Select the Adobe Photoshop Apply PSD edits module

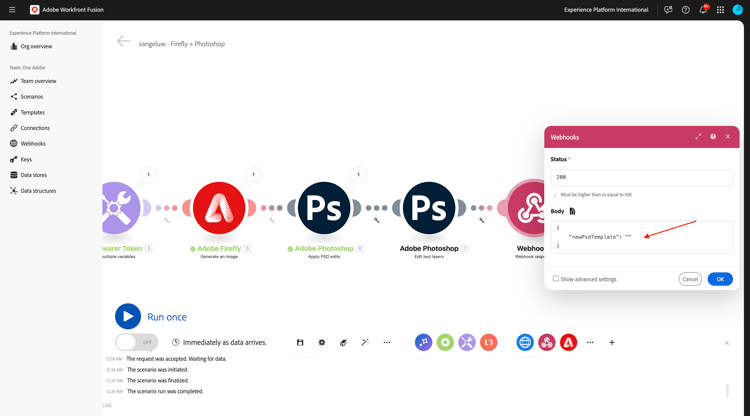[x=324, y=208]
